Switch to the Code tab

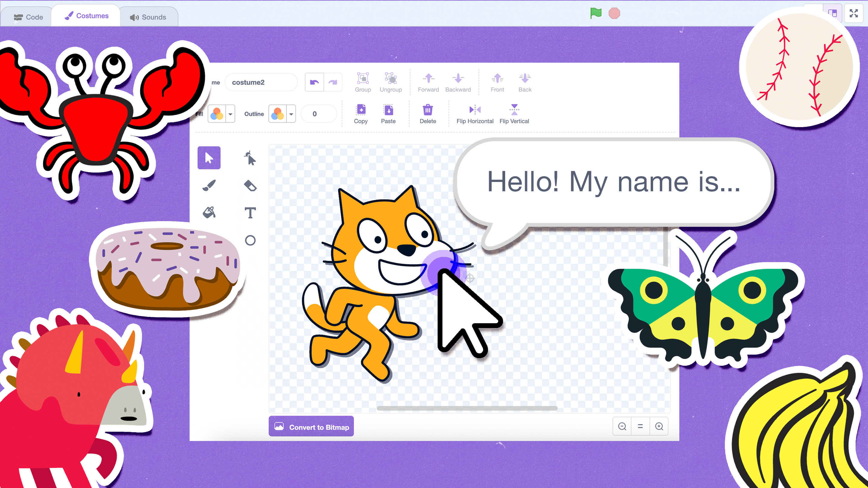click(28, 17)
